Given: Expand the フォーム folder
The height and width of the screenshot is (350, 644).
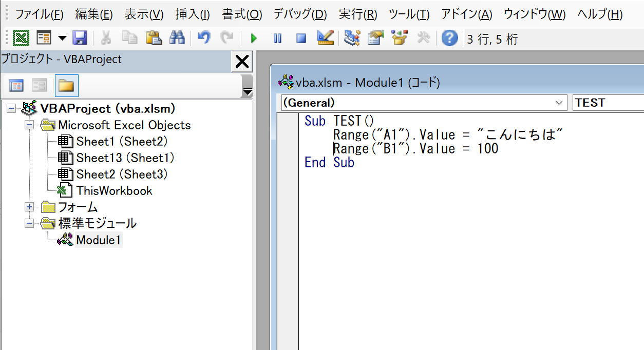Looking at the screenshot, I should coord(29,207).
